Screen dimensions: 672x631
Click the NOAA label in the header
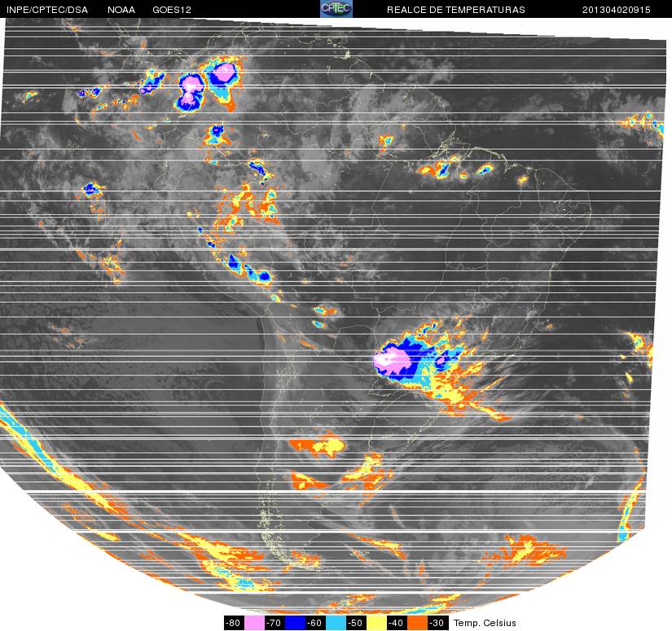point(121,10)
